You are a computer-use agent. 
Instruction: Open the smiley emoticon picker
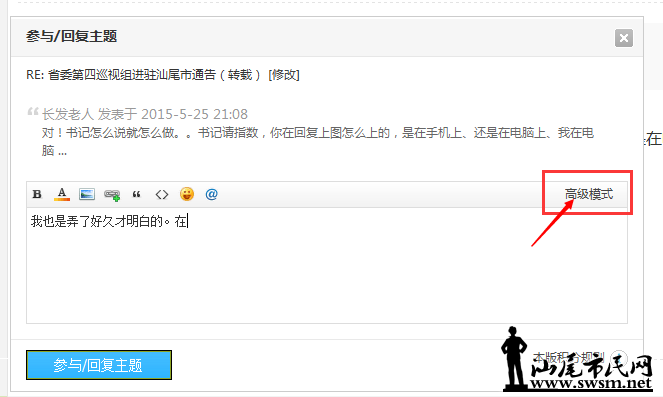click(x=186, y=194)
